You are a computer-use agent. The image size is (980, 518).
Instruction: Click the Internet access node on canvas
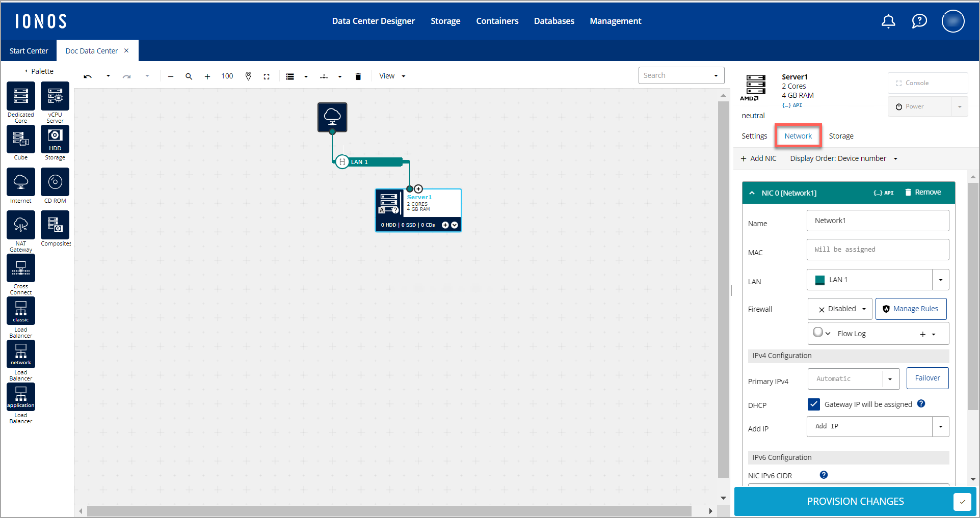[332, 117]
